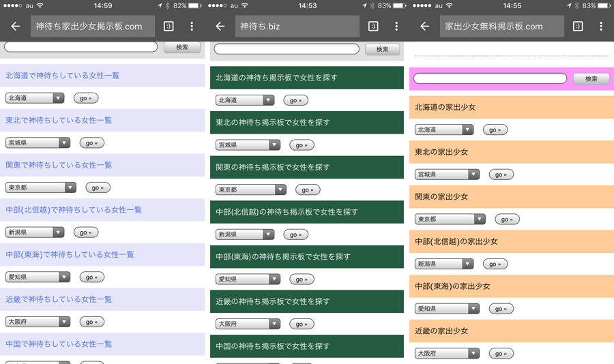This screenshot has height=364, width=614.
Task: Tap back arrow in 家出少女無料掲示板.com browser
Action: pos(425,26)
